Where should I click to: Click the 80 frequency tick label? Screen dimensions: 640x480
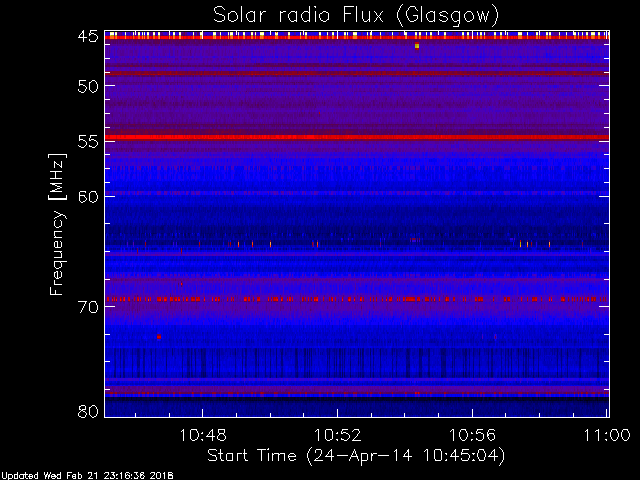88,411
